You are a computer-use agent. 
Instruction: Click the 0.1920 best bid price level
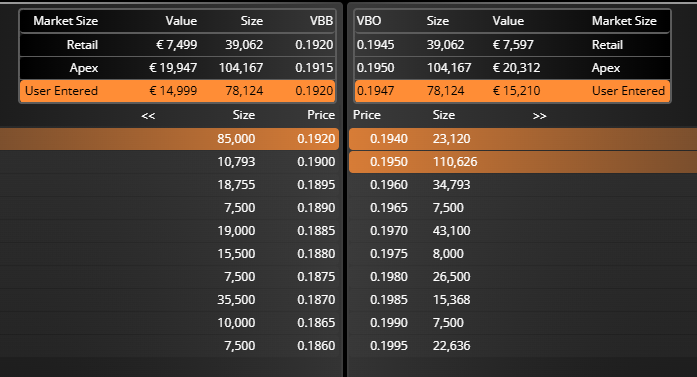(169, 139)
